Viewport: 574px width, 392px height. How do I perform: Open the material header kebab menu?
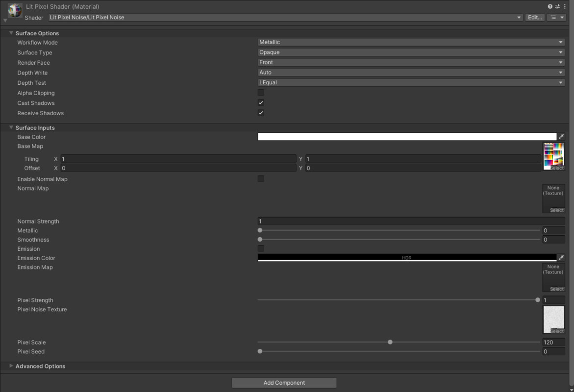(x=565, y=6)
